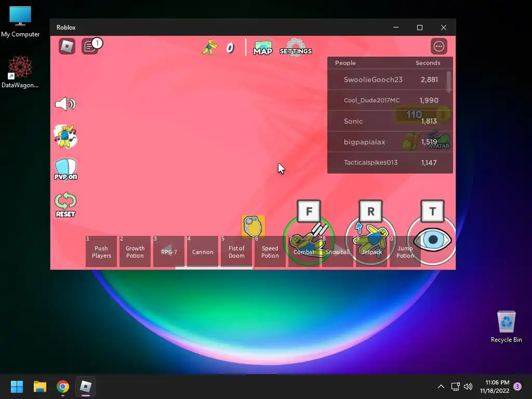Toggle the PVP on shield

65,169
